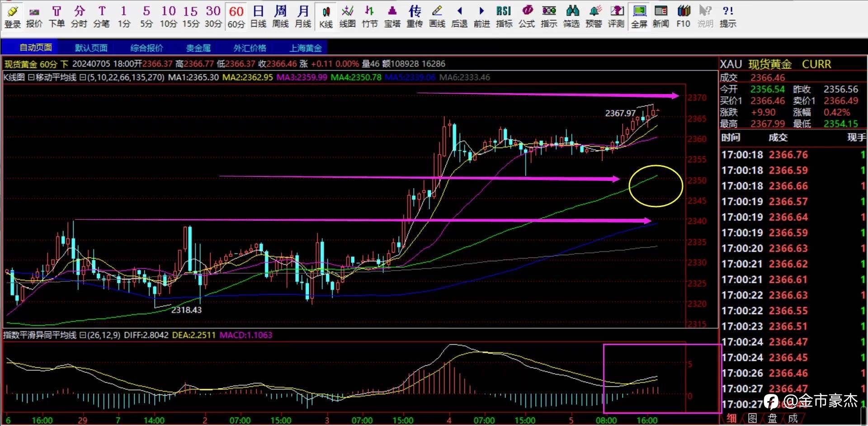
Task: Select the K线 candlestick chart type
Action: (x=325, y=17)
